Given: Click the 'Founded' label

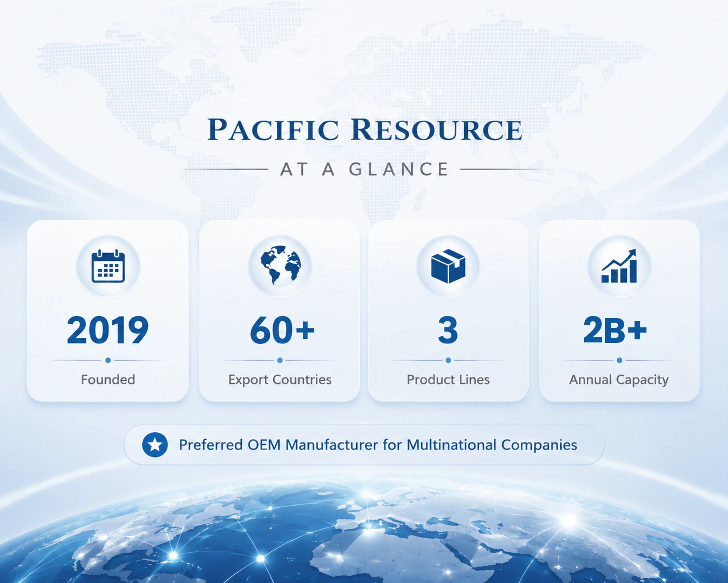Looking at the screenshot, I should point(108,380).
